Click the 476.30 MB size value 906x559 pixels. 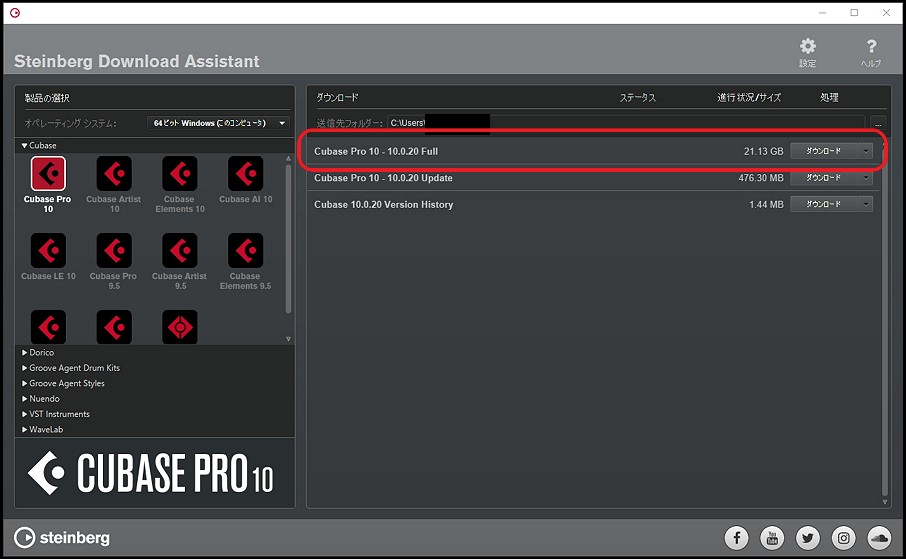761,178
